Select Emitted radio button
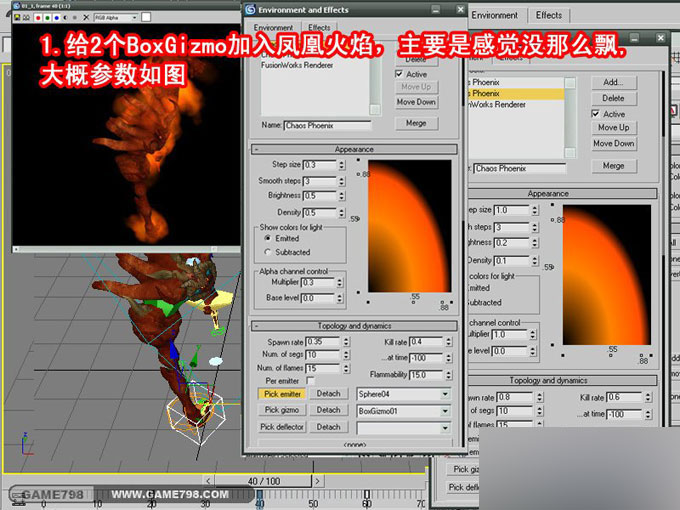Screen dimensions: 680x510 pyautogui.click(x=268, y=238)
